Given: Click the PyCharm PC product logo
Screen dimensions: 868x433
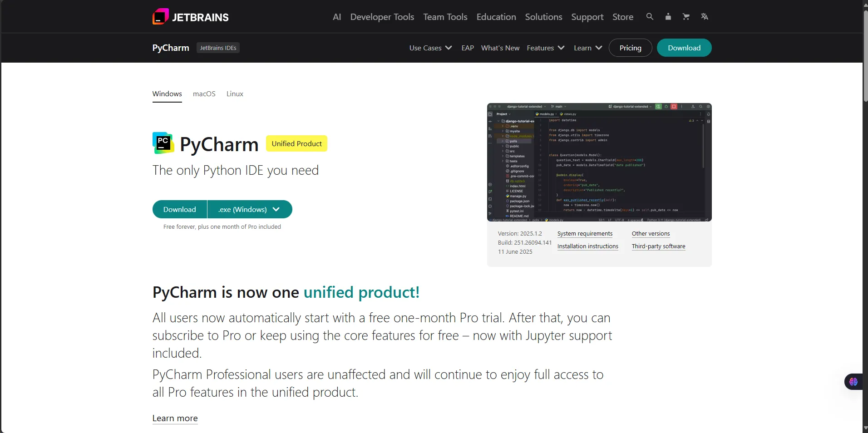Looking at the screenshot, I should [x=163, y=143].
